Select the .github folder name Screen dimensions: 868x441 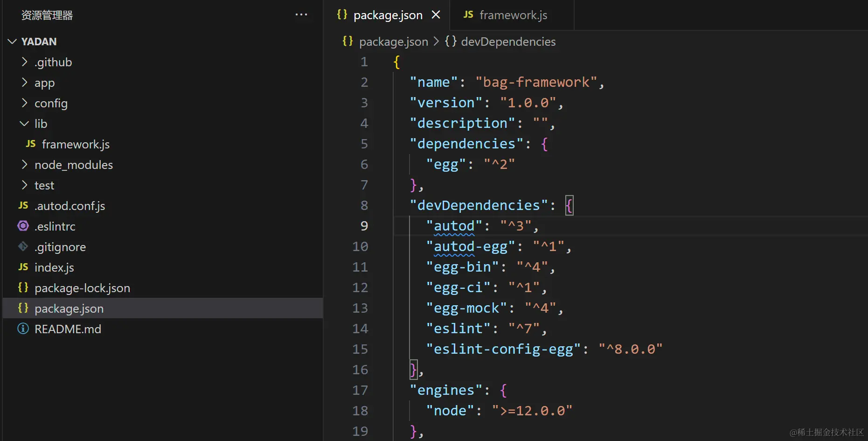(53, 62)
